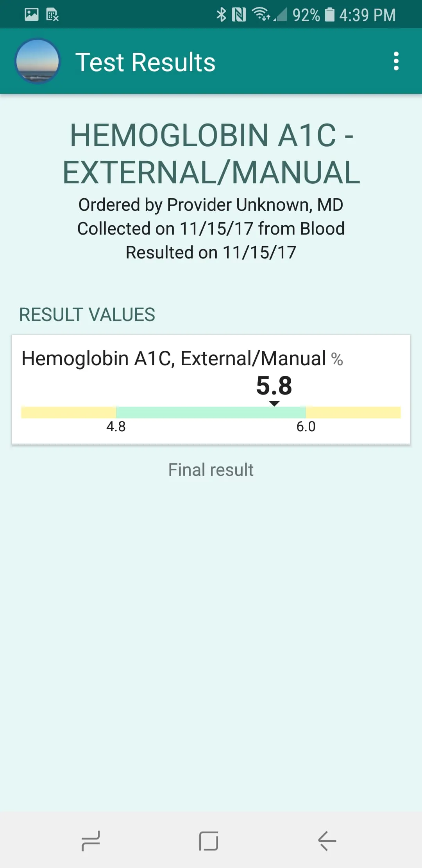Image resolution: width=422 pixels, height=868 pixels.
Task: Tap the left yellow low-range bar
Action: coord(68,412)
